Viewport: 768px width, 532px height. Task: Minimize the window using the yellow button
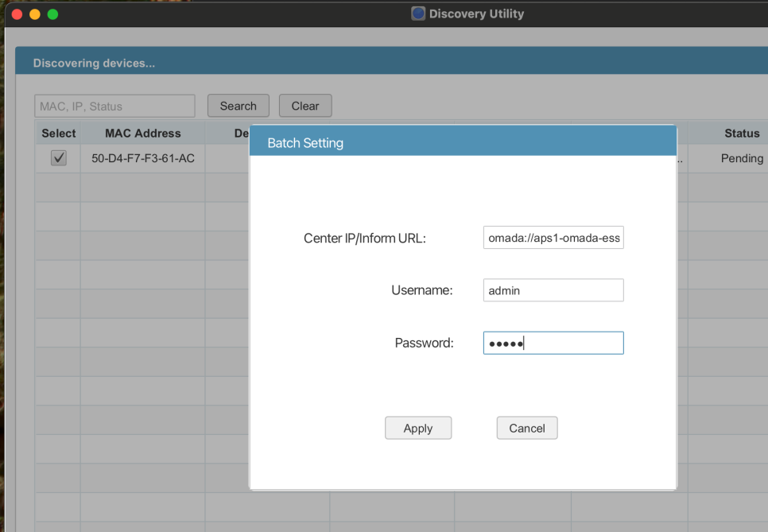point(35,14)
